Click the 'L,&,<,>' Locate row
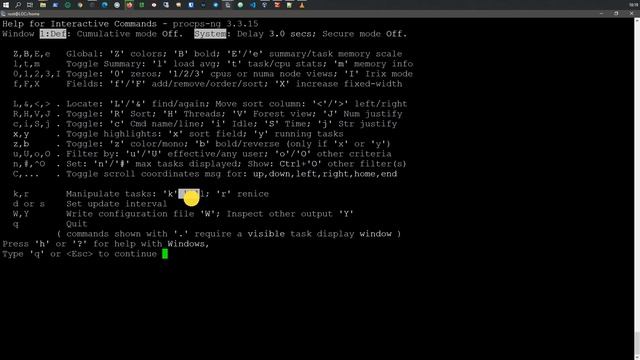 [x=210, y=104]
